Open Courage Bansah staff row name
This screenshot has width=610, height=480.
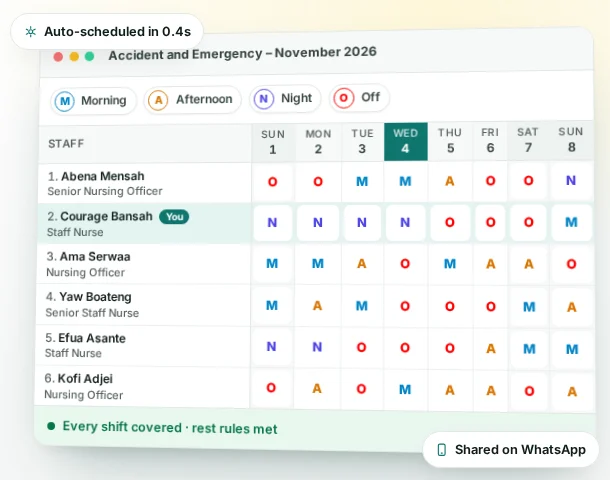(x=106, y=216)
